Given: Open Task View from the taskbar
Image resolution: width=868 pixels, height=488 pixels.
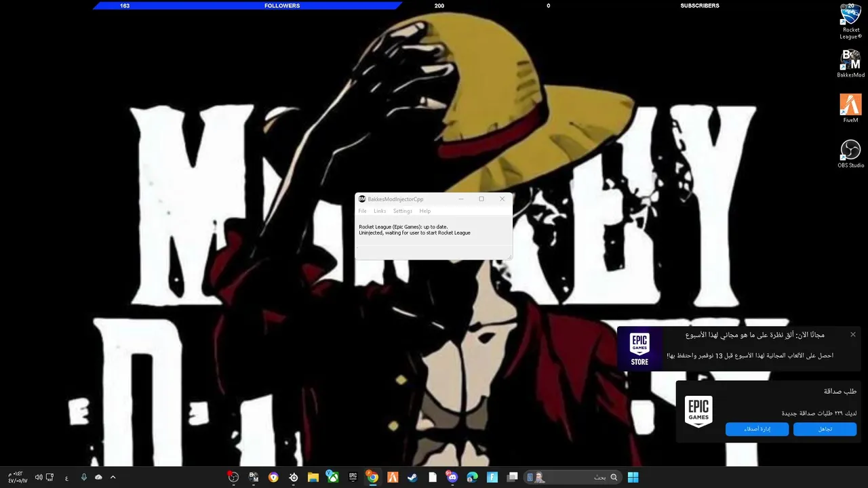Looking at the screenshot, I should click(513, 477).
